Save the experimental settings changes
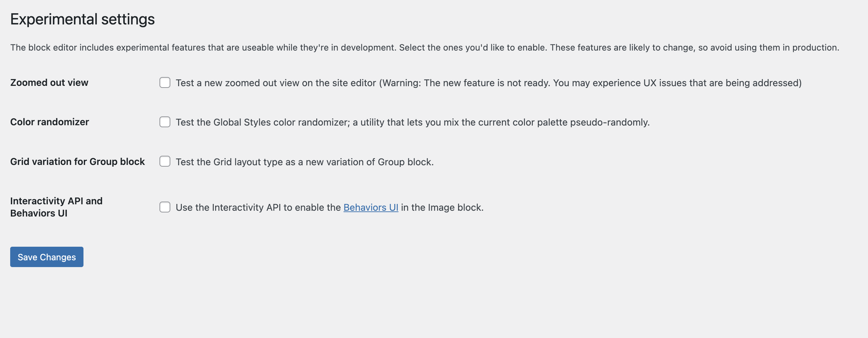 pos(46,257)
